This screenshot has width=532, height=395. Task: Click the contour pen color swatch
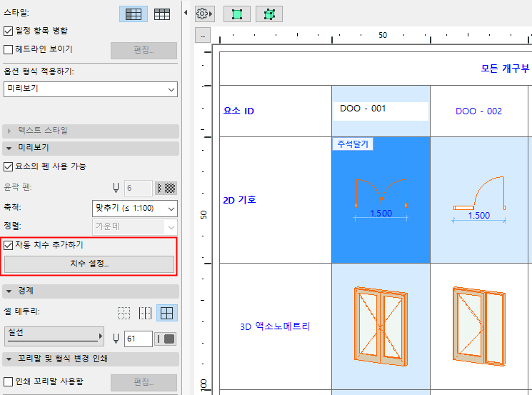[166, 188]
